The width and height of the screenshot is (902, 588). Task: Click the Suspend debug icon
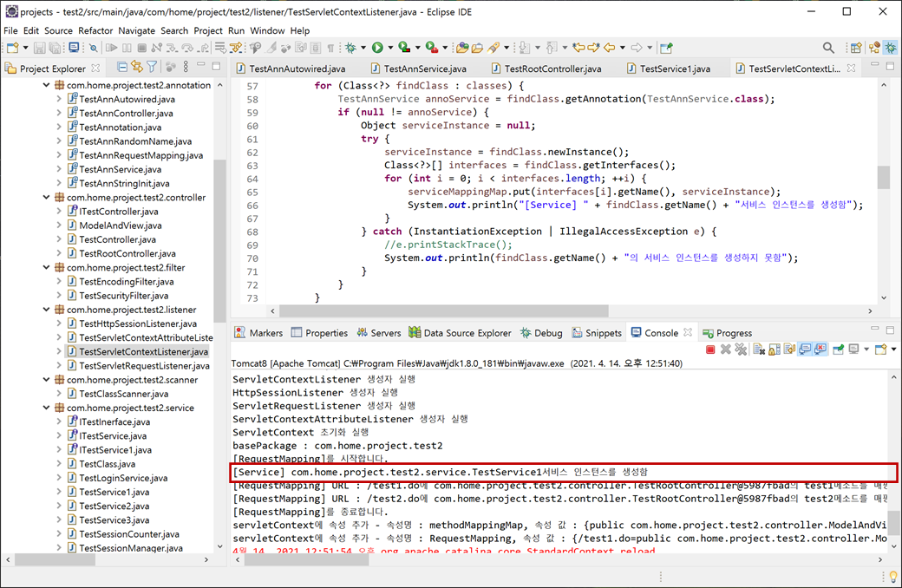coord(127,48)
